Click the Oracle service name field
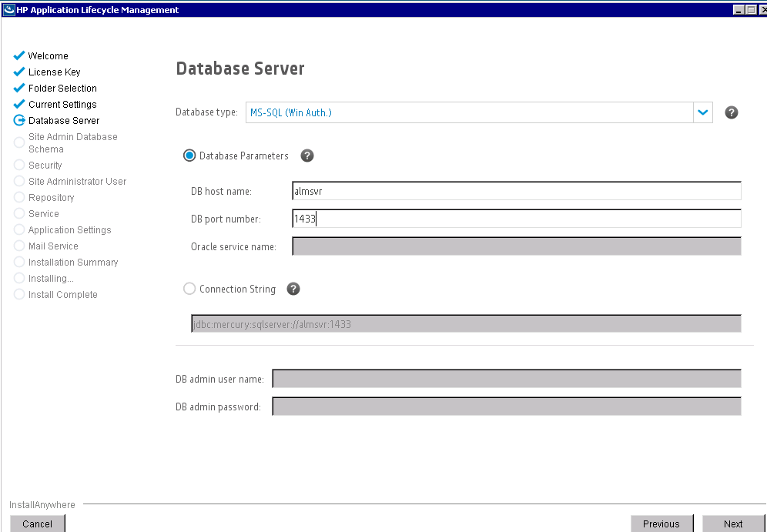This screenshot has height=532, width=767. (x=517, y=246)
